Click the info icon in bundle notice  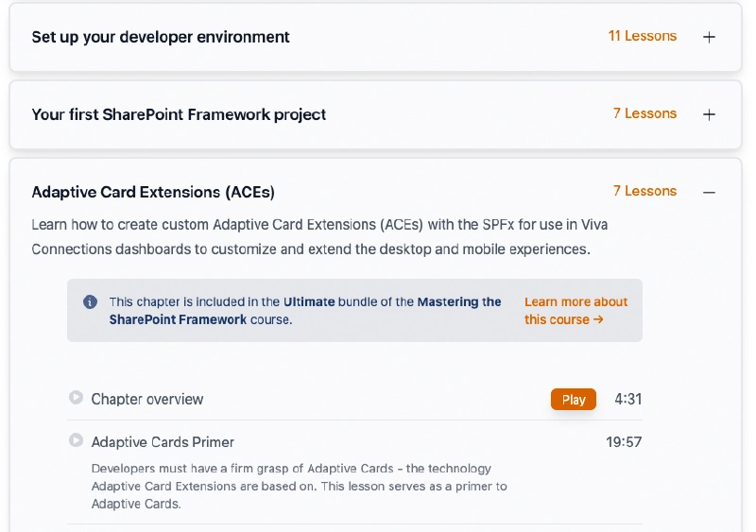tap(90, 302)
